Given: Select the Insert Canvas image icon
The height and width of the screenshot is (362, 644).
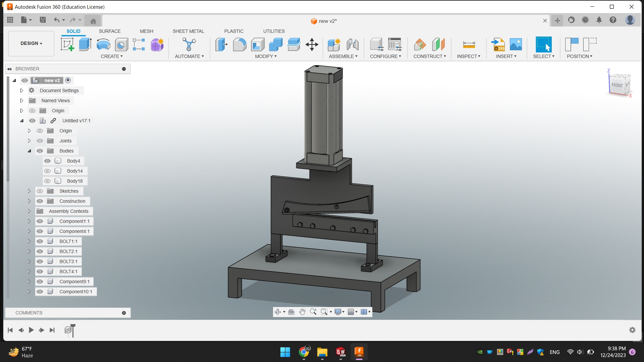Looking at the screenshot, I should (516, 44).
